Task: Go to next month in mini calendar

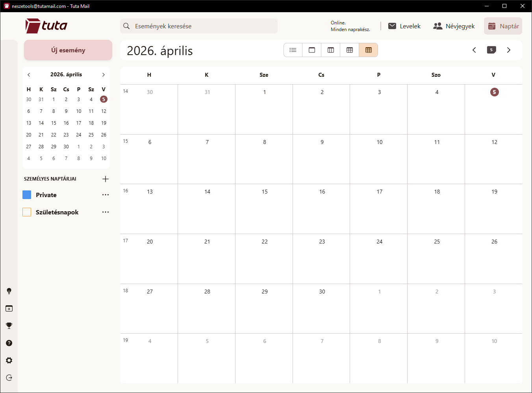Action: click(x=104, y=74)
